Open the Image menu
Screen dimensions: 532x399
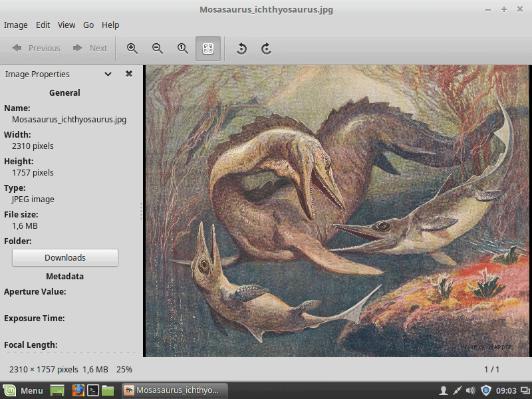[15, 25]
